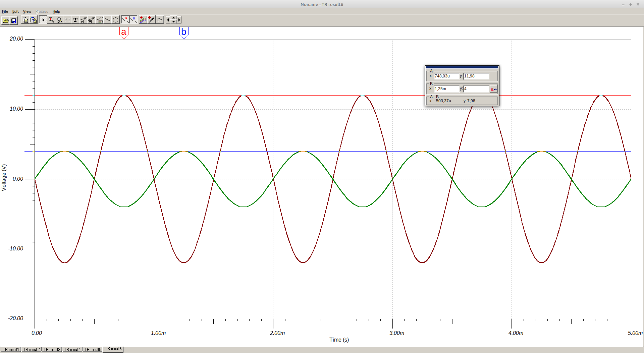This screenshot has height=353, width=644.
Task: Activate the pointer selection tool
Action: [x=43, y=20]
